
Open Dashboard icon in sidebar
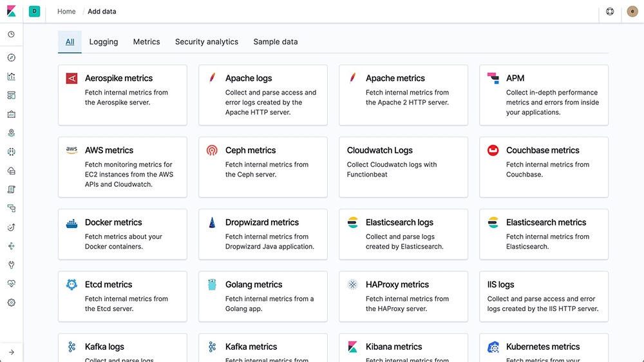tap(12, 95)
